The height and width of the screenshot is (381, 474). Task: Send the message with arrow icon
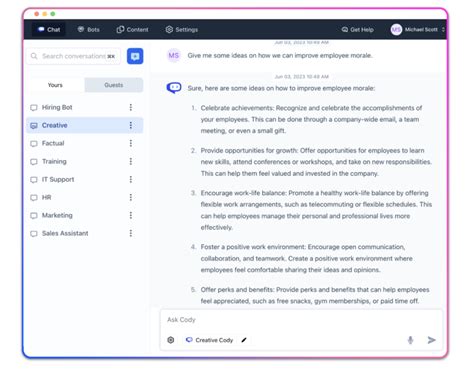[x=431, y=340]
